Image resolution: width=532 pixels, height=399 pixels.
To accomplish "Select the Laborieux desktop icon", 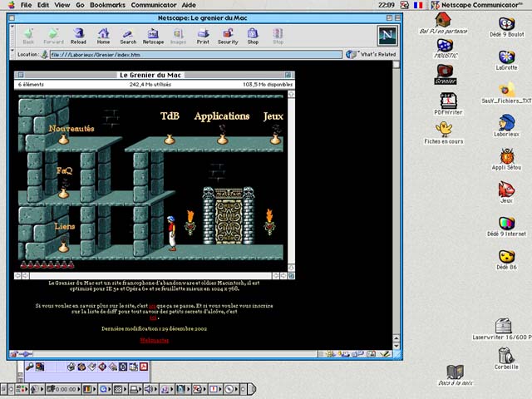I will click(506, 126).
